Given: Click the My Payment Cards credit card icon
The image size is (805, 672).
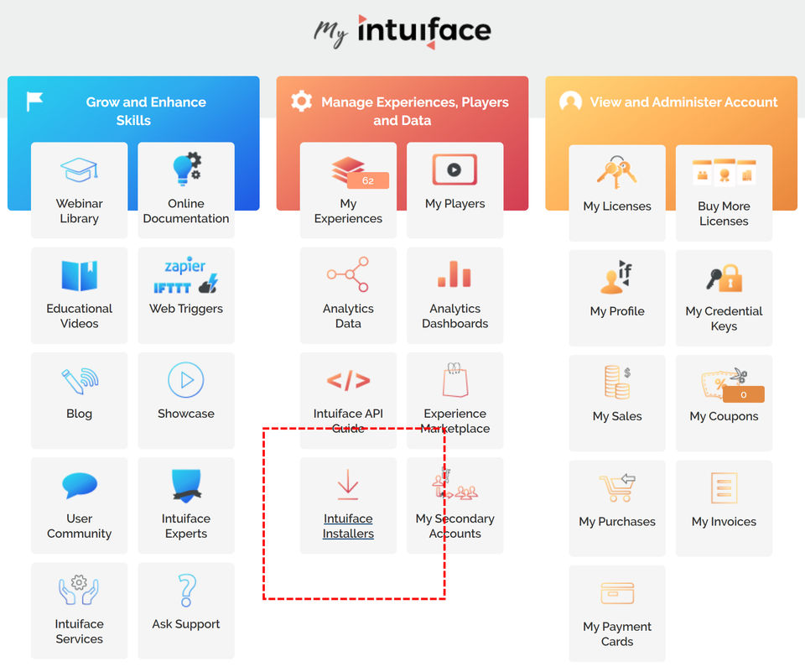Looking at the screenshot, I should 617,593.
